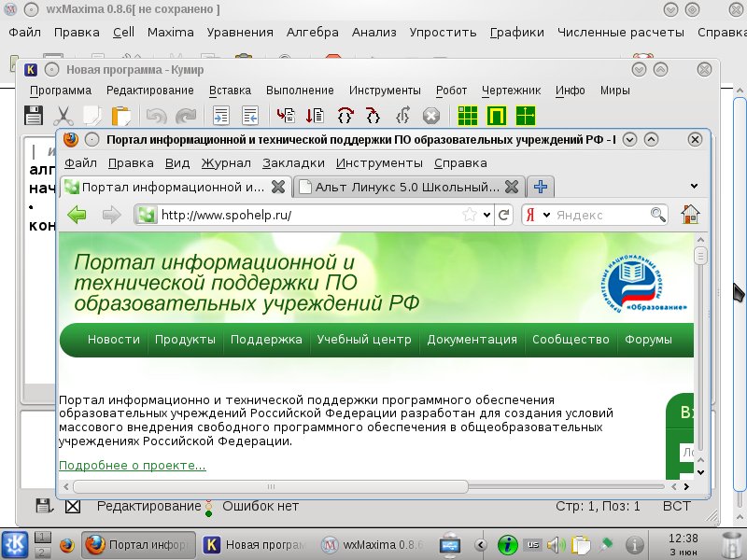747x560 pixels.
Task: Open the Yandex search engine dropdown
Action: click(549, 215)
